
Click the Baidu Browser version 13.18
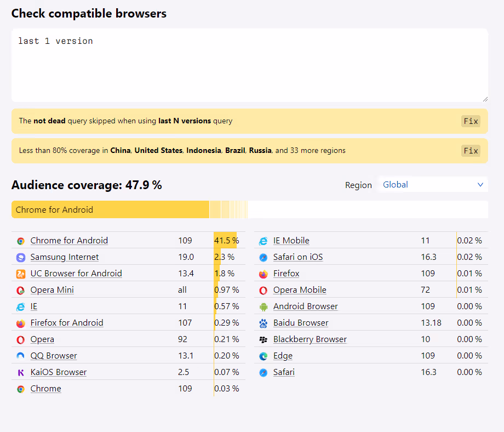pos(431,323)
